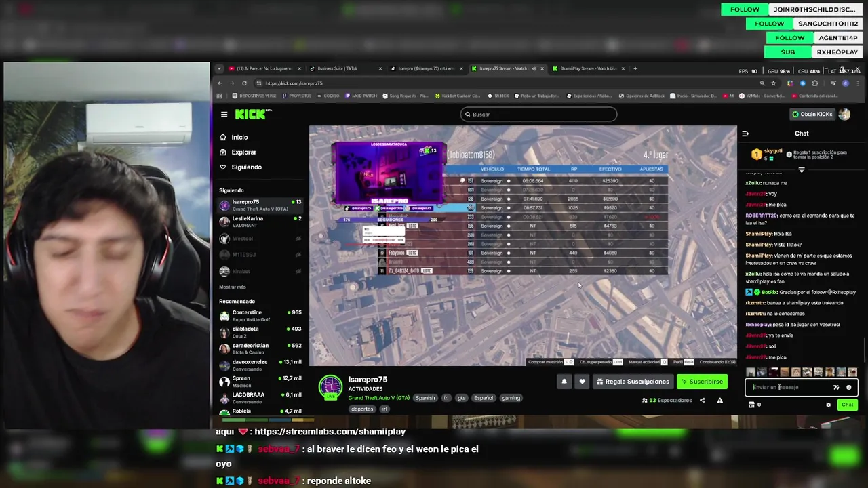Expand pinned gift subscription dropdown arrow
Viewport: 868px width, 488px height.
(x=802, y=169)
